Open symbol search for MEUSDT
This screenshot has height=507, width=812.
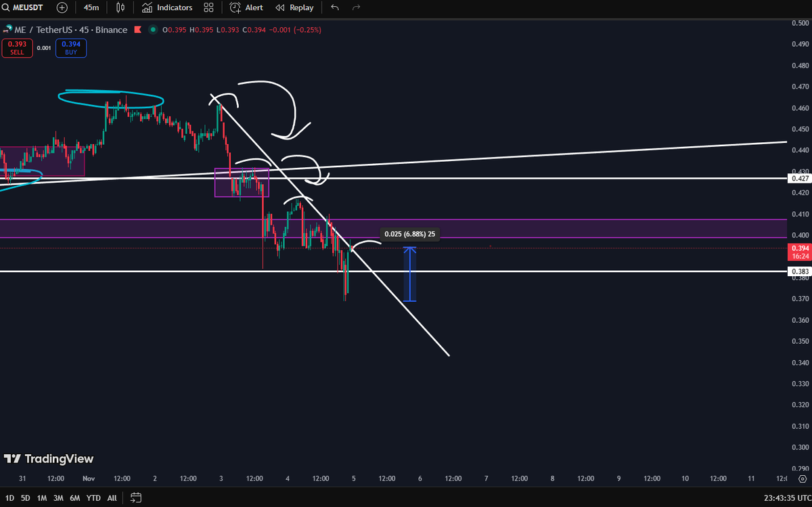pos(24,7)
